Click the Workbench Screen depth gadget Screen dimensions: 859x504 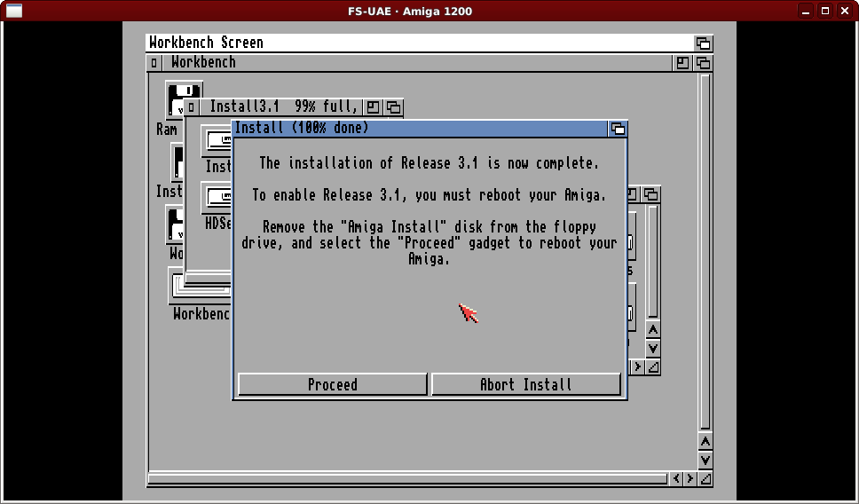(703, 43)
